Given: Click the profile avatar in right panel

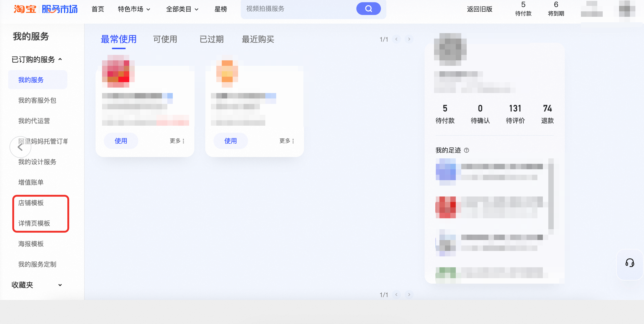Looking at the screenshot, I should (450, 49).
